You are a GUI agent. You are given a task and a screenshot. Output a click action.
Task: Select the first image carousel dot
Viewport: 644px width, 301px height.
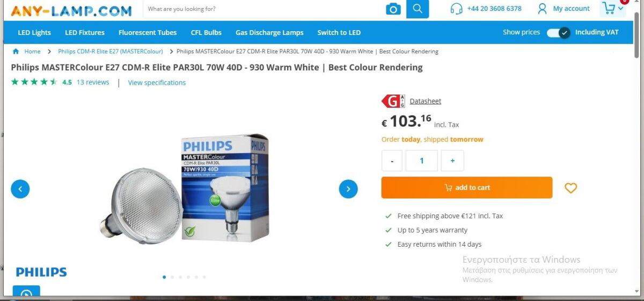coord(164,277)
